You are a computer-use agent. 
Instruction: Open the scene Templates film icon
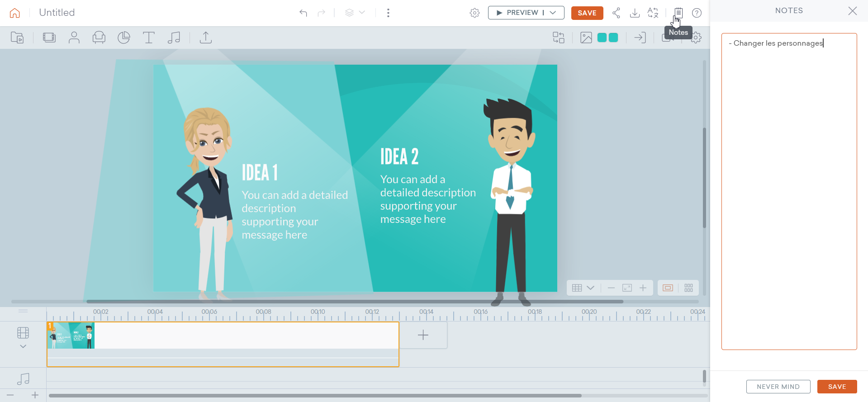[x=49, y=38]
